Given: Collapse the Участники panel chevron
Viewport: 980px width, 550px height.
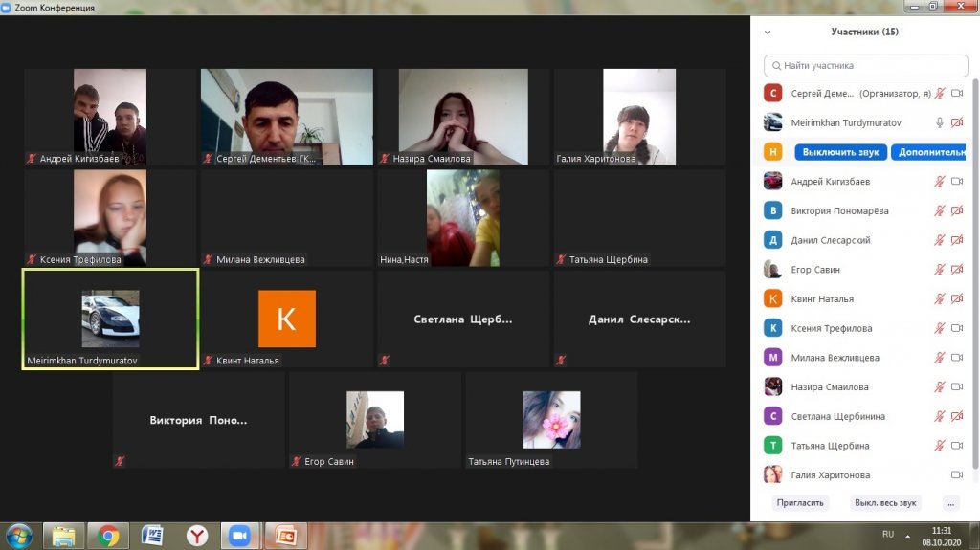Looking at the screenshot, I should (768, 32).
